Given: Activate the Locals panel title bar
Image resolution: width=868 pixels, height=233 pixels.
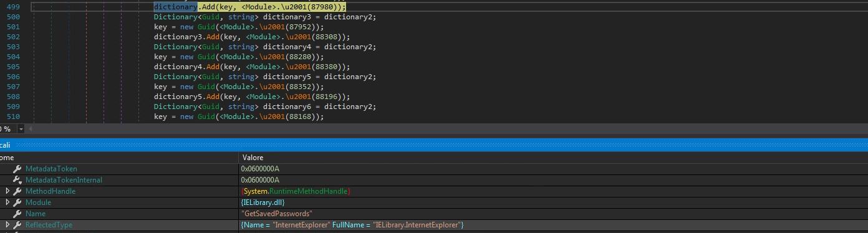Looking at the screenshot, I should [434, 145].
